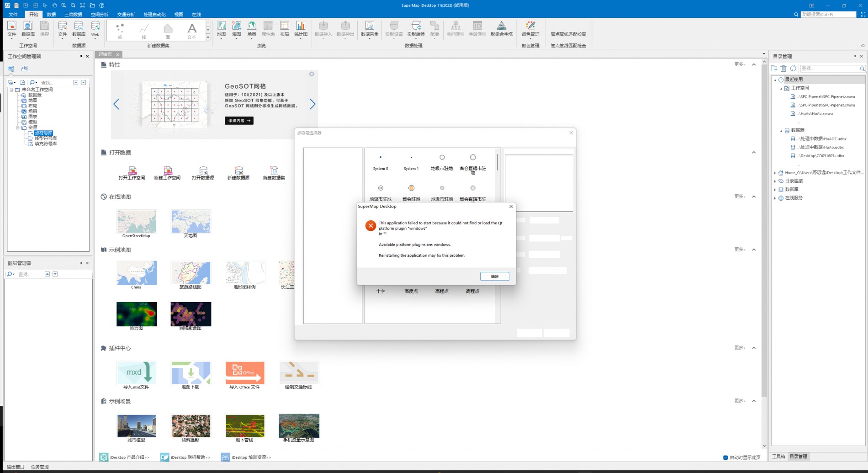This screenshot has width=868, height=473.
Task: Open the 视图 ribbon tab
Action: click(x=179, y=15)
